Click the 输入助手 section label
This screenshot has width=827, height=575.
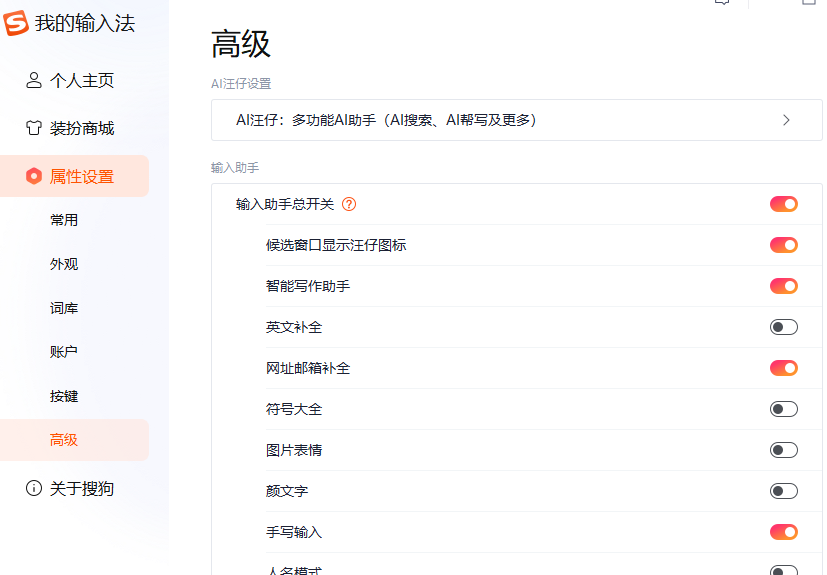coord(235,168)
